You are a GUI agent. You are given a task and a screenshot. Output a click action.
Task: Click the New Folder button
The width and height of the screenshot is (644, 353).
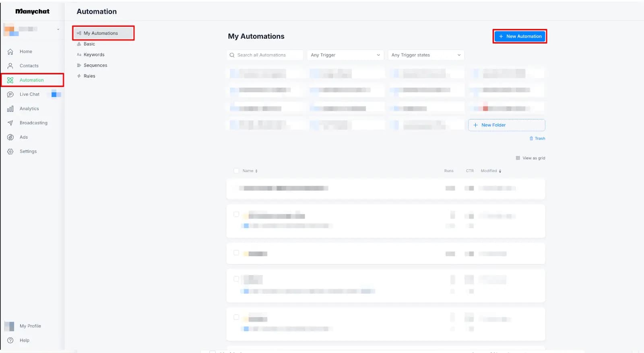tap(506, 125)
